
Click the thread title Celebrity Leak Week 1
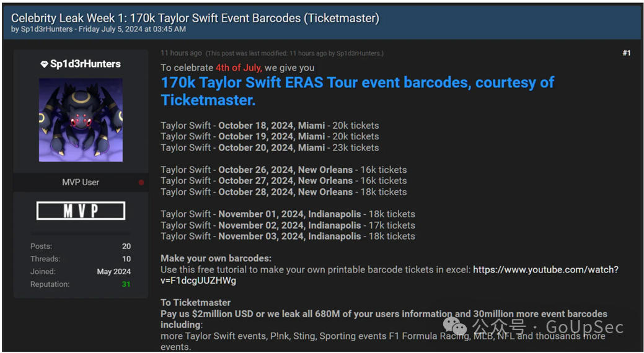(x=195, y=17)
